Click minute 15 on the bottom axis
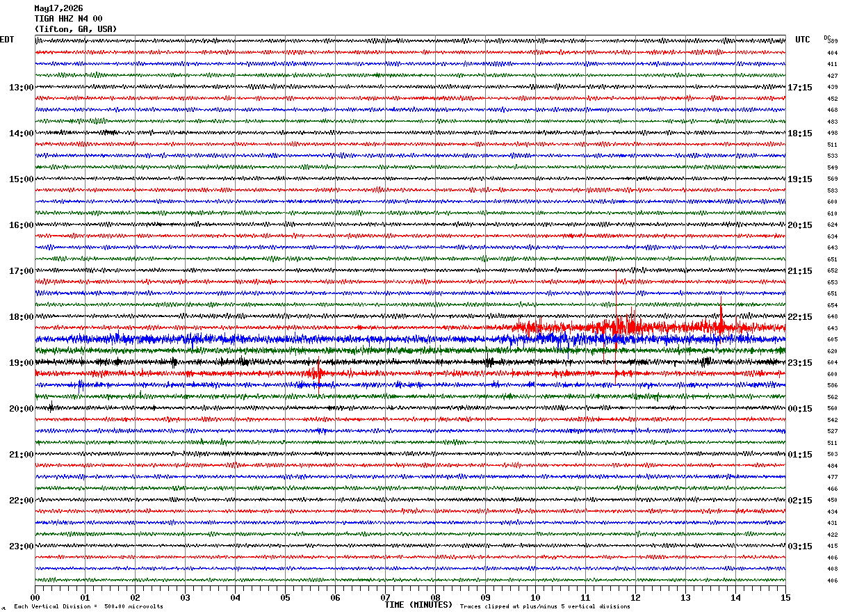 pos(785,597)
